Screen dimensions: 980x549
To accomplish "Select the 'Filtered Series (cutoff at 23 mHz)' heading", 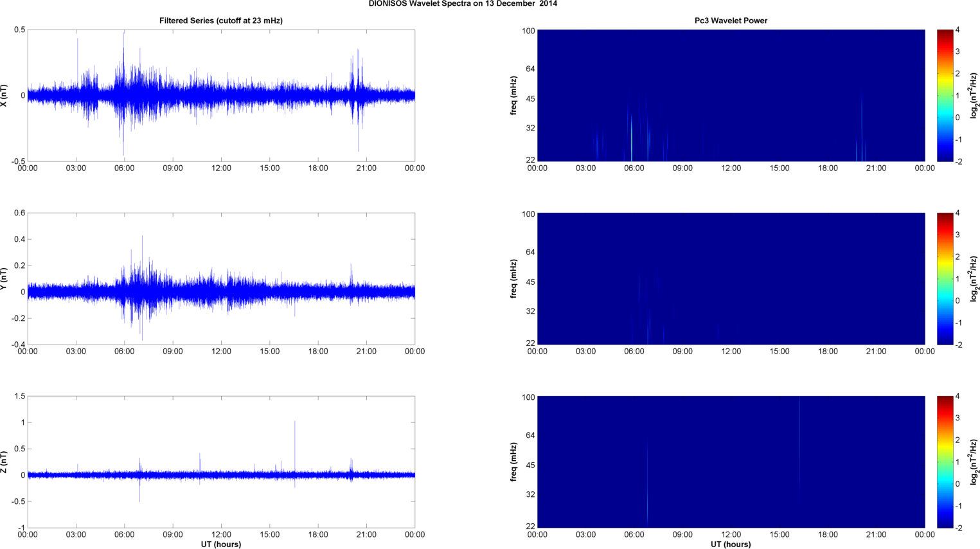I will (221, 21).
